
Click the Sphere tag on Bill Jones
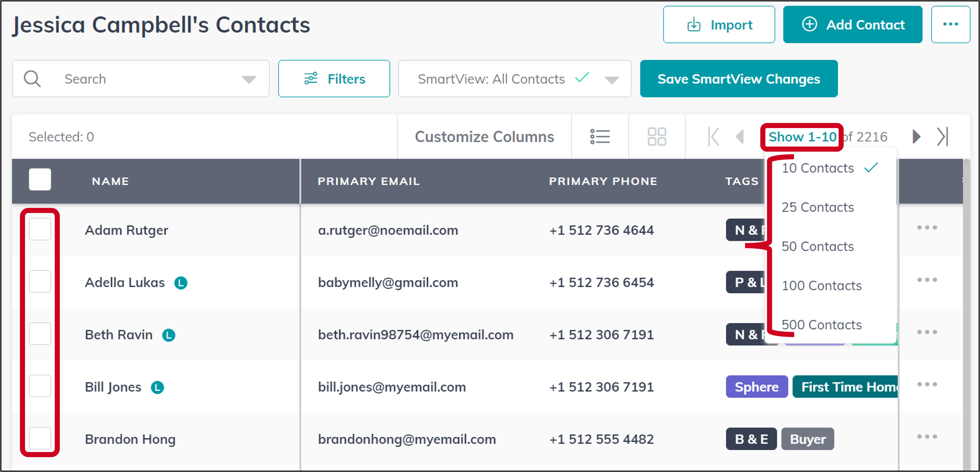(756, 387)
